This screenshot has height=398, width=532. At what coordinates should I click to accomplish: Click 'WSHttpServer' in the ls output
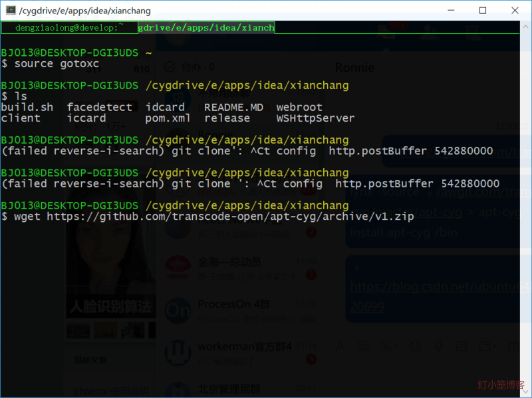click(315, 118)
